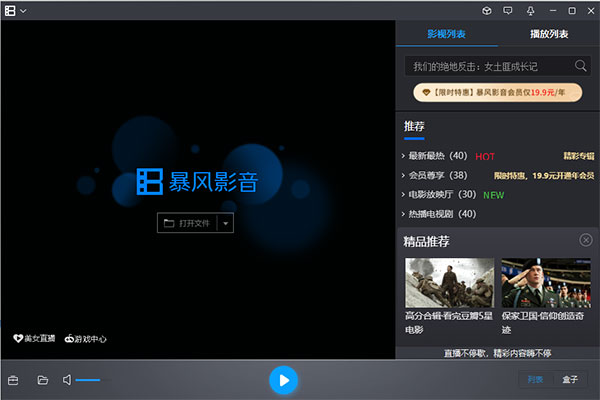The width and height of the screenshot is (600, 400).
Task: Expand the 最新最热 (40) list
Action: click(x=434, y=156)
